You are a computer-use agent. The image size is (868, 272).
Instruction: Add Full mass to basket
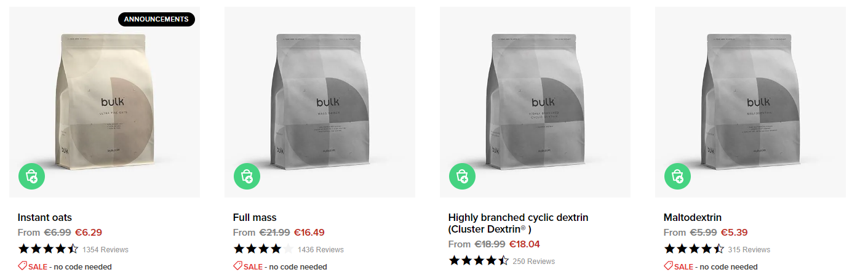coord(247,176)
